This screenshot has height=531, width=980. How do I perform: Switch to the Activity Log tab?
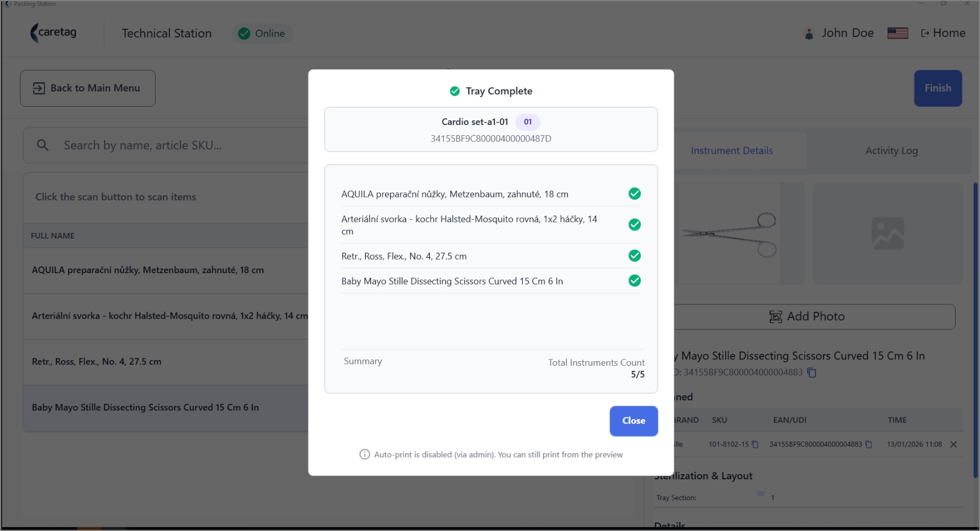(891, 150)
